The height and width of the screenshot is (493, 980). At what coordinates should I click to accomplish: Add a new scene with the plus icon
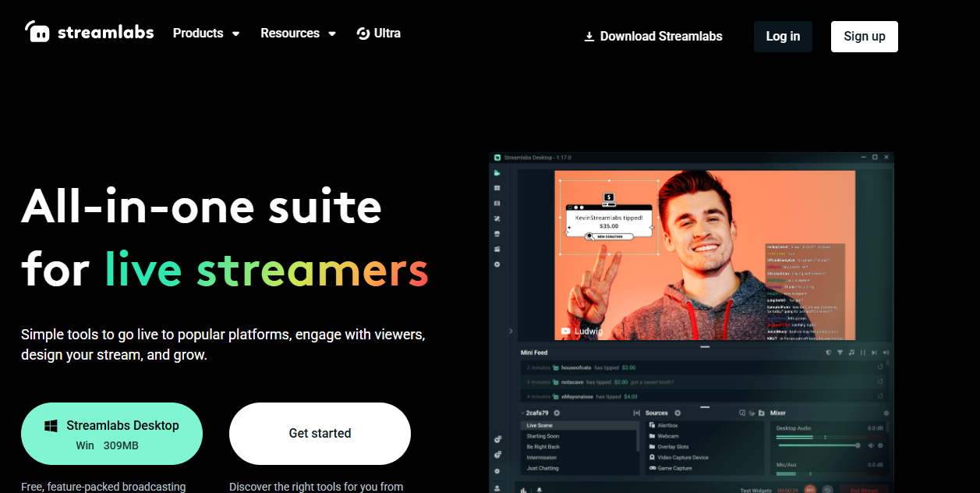pyautogui.click(x=557, y=413)
